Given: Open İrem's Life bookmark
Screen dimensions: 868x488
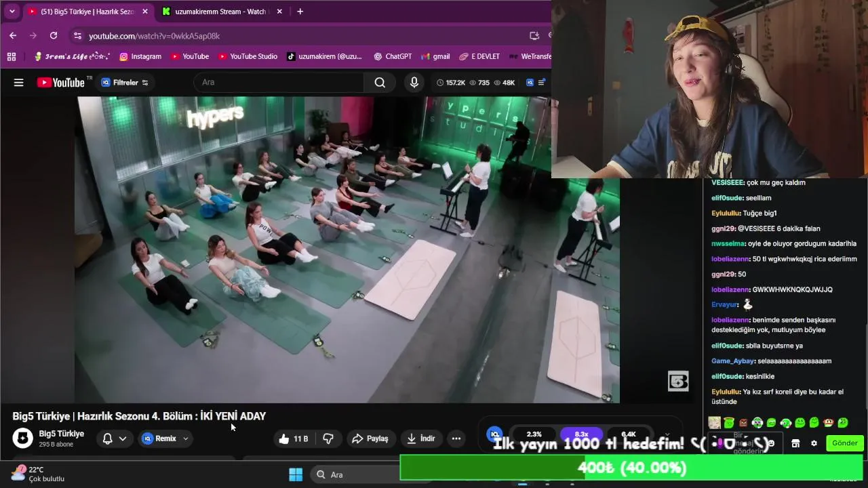Looking at the screenshot, I should click(73, 56).
